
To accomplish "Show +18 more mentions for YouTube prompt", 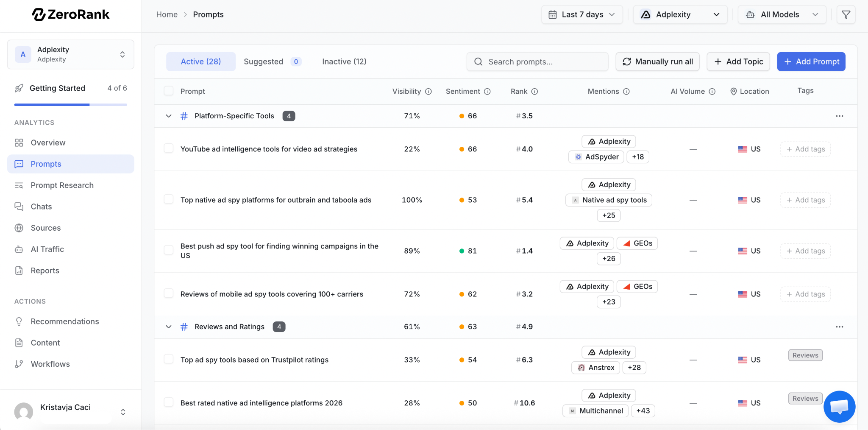I will pyautogui.click(x=638, y=157).
